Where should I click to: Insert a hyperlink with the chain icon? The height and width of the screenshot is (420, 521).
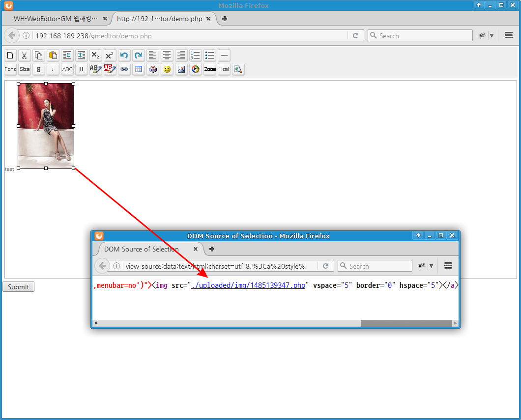click(124, 69)
